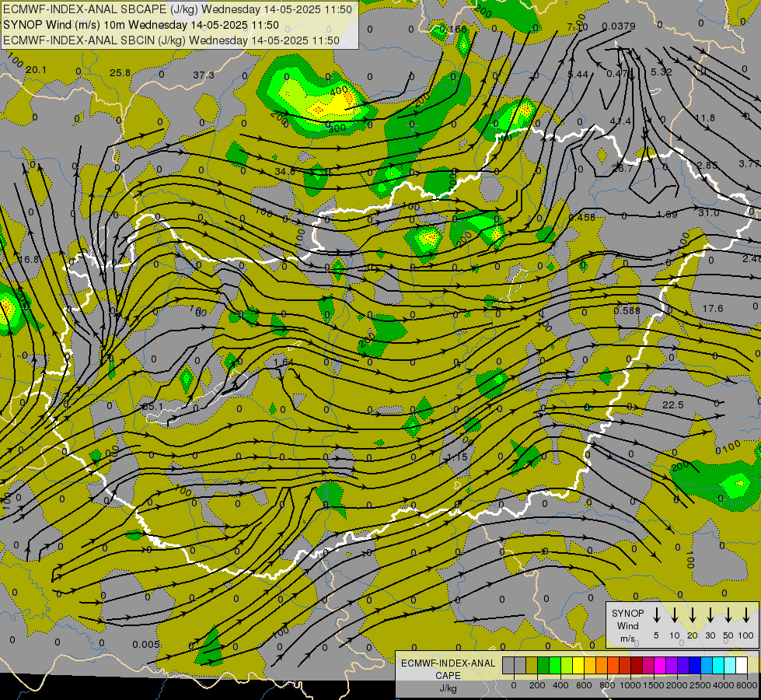Click the 600 tick label on CAPE legend
Viewport: 761px width, 700px height.
coord(584,685)
